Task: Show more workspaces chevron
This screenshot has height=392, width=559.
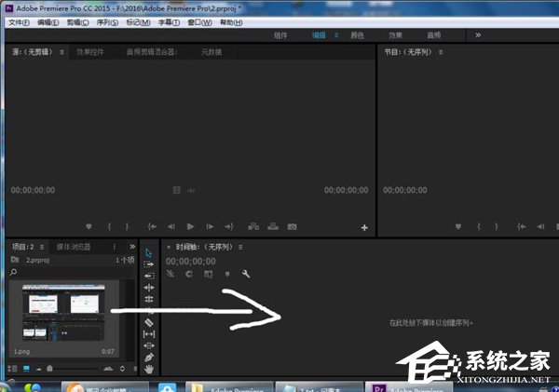Action: [x=478, y=35]
